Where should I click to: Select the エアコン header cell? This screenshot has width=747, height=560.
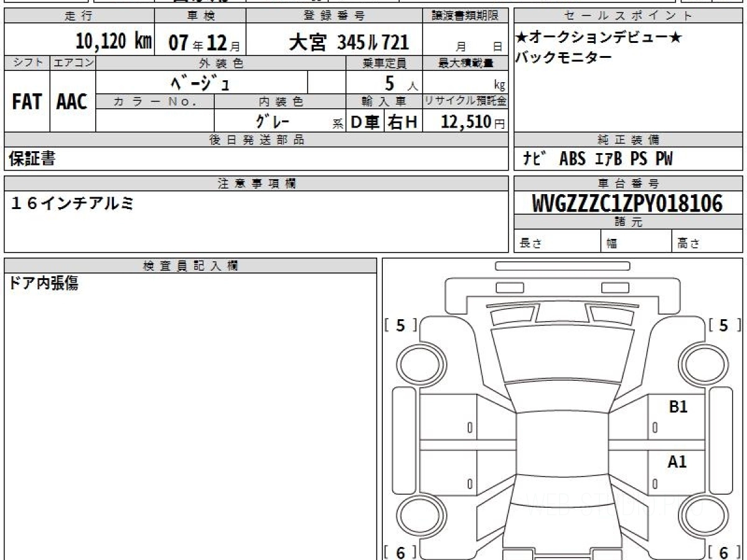73,63
